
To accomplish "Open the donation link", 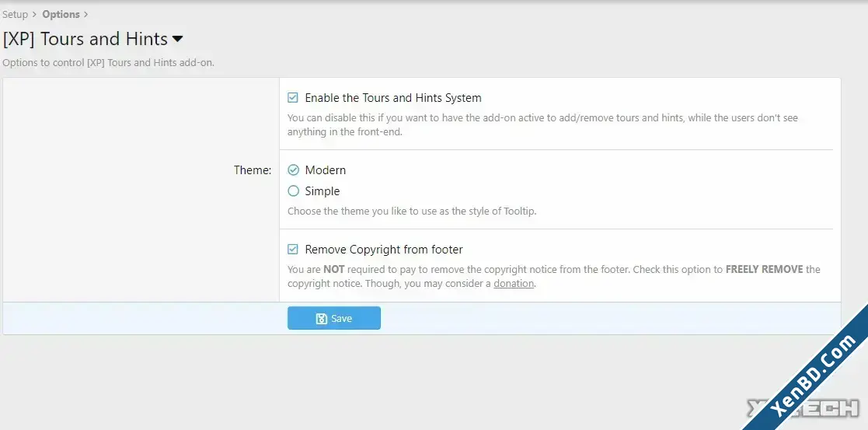I will (x=514, y=284).
